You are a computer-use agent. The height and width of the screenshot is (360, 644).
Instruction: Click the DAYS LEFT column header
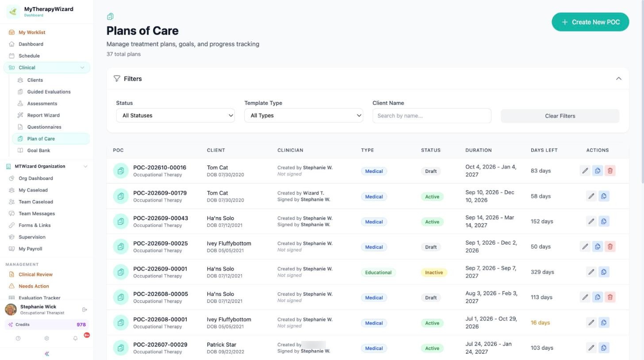point(544,150)
